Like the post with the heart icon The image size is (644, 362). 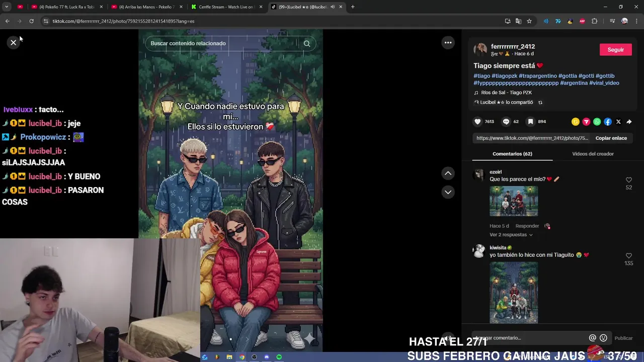[x=477, y=122]
